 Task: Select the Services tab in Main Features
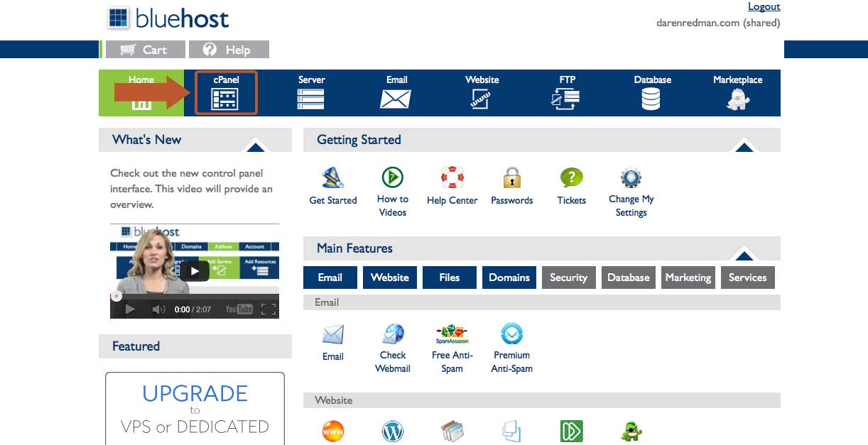(x=747, y=278)
